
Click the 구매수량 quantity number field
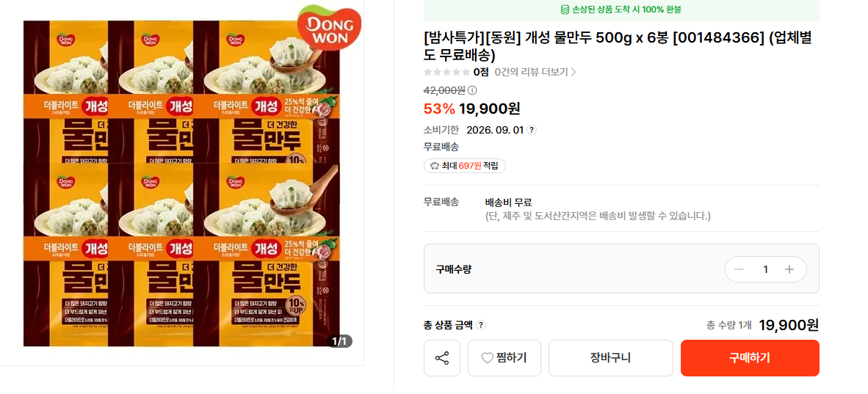[764, 269]
